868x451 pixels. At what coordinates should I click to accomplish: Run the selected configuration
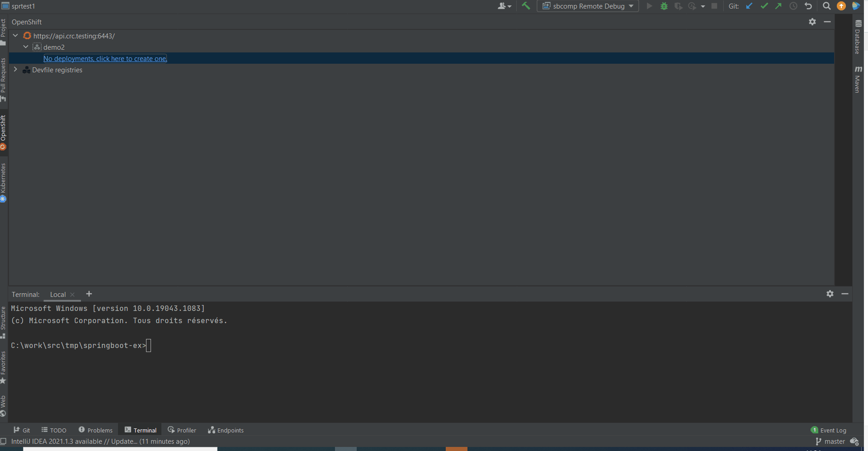click(650, 6)
